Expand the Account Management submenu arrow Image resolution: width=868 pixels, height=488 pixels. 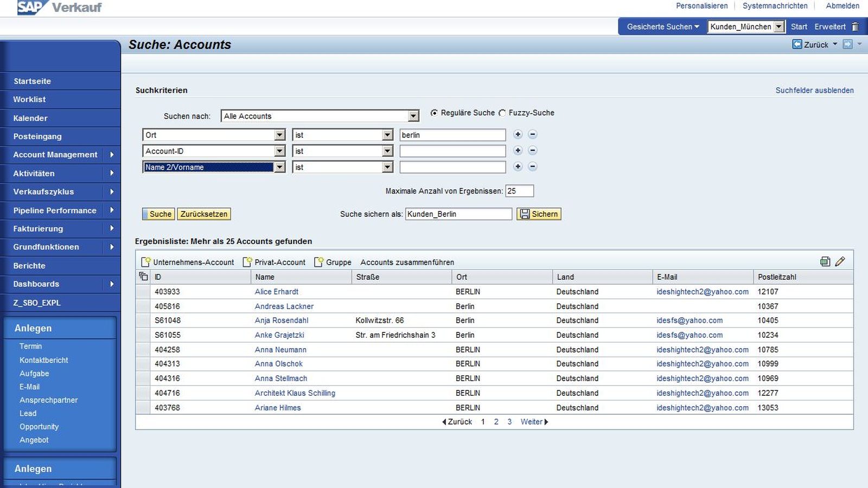coord(112,155)
